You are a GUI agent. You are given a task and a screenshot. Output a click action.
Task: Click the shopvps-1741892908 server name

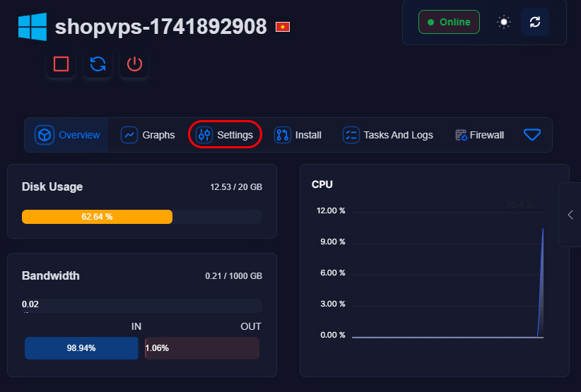coord(161,27)
